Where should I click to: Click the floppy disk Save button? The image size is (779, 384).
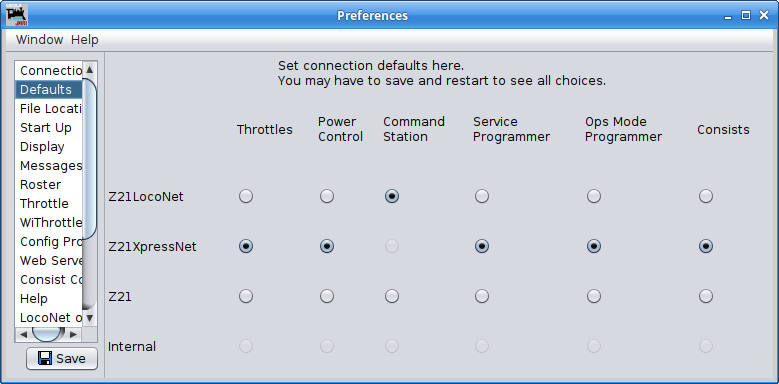(x=62, y=359)
